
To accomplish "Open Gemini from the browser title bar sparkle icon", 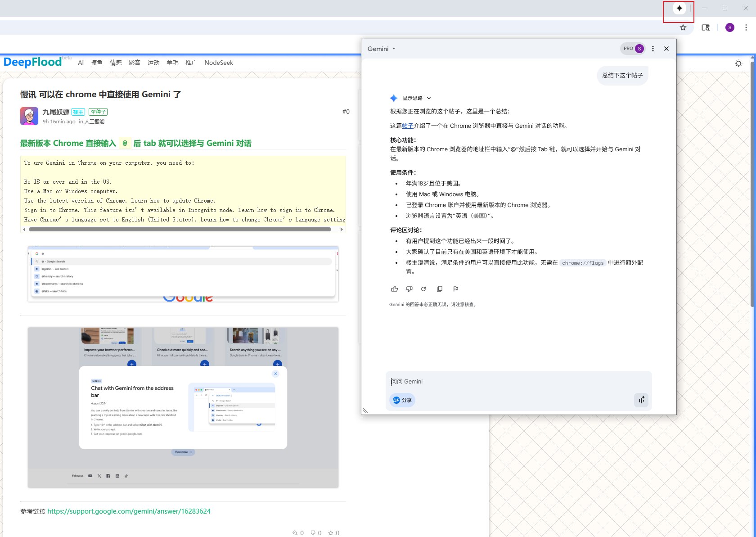I will [679, 8].
